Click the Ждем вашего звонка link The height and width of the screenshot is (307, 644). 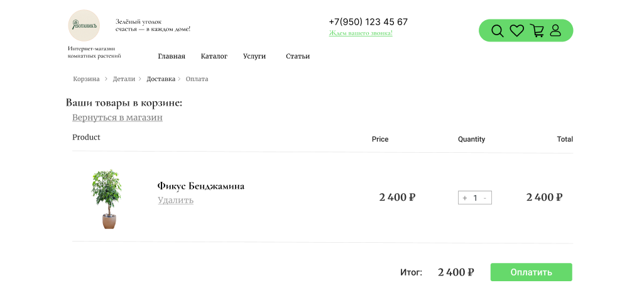[361, 33]
